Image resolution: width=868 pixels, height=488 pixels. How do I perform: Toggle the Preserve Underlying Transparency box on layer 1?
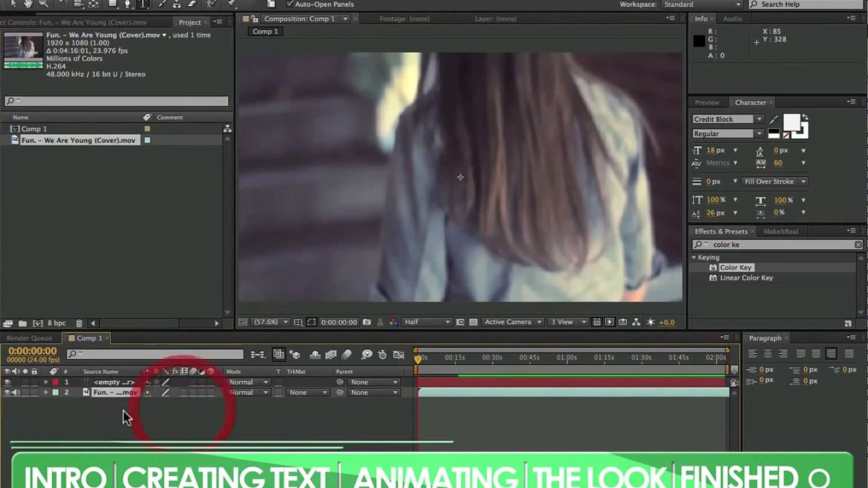[x=278, y=383]
